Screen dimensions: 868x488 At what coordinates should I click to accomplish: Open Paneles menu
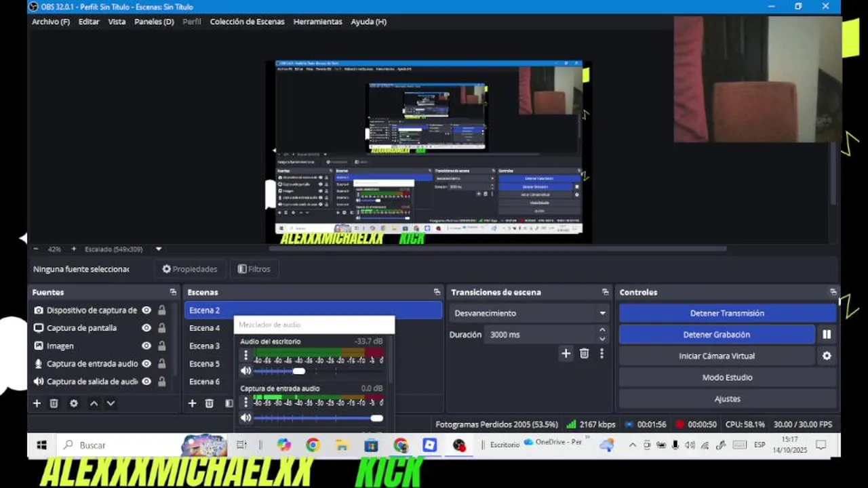point(154,22)
